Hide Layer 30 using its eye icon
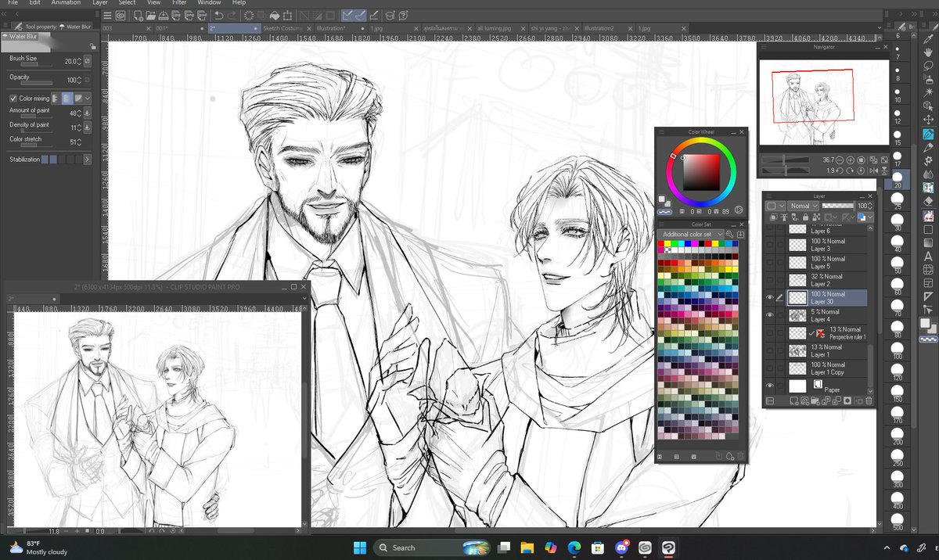 coord(770,297)
